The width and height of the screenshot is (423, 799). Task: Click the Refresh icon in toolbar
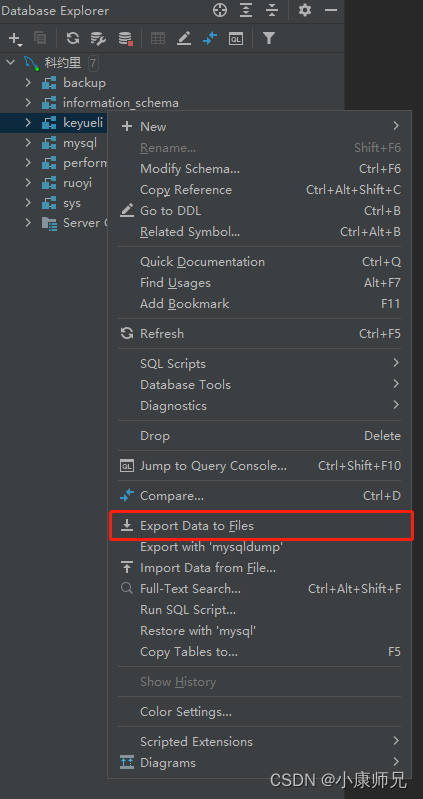coord(73,38)
